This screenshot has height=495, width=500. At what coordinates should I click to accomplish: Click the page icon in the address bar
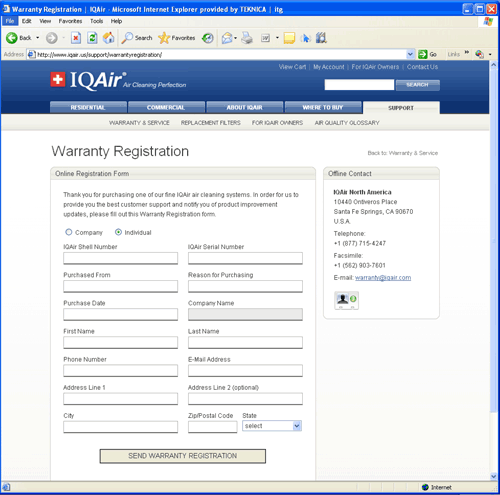point(32,54)
